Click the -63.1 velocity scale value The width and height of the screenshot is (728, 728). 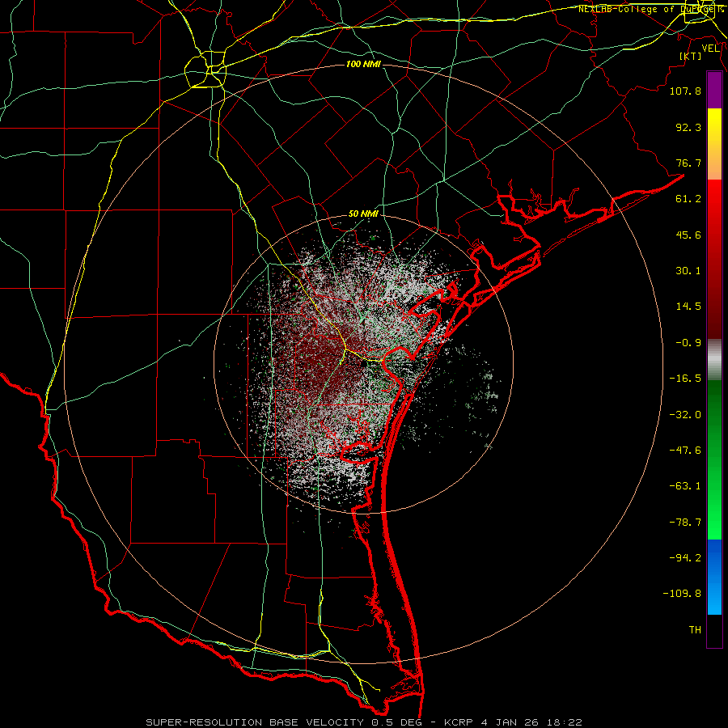click(x=685, y=486)
